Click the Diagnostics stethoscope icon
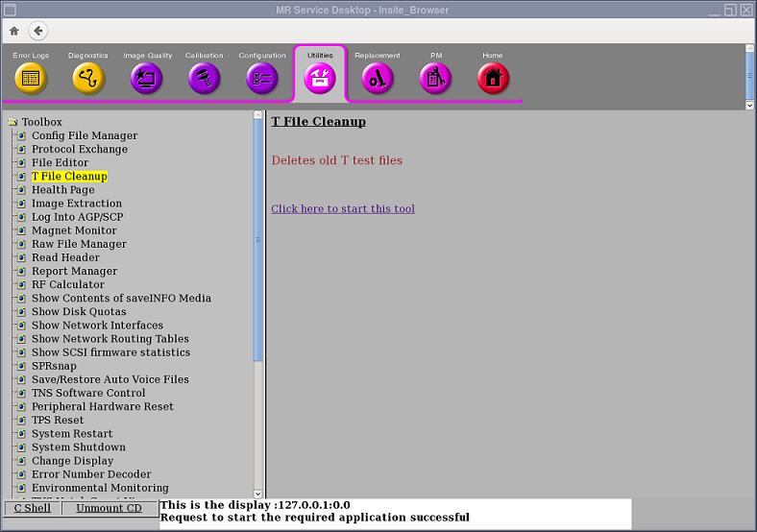 coord(88,78)
